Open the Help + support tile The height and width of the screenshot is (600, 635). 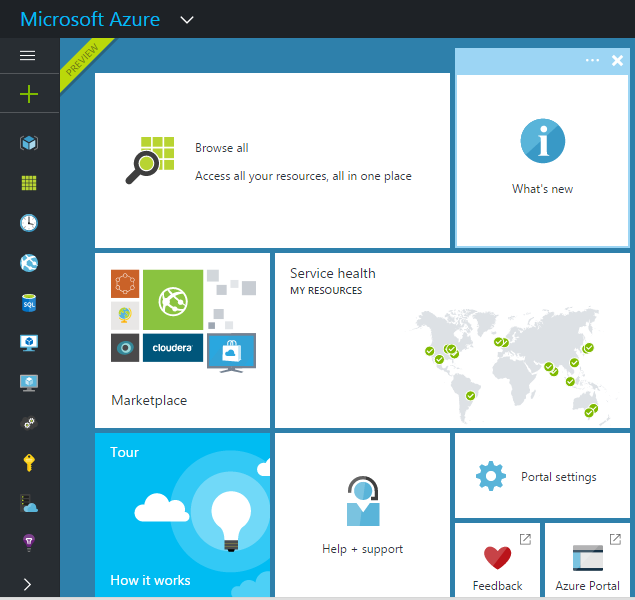(x=362, y=515)
